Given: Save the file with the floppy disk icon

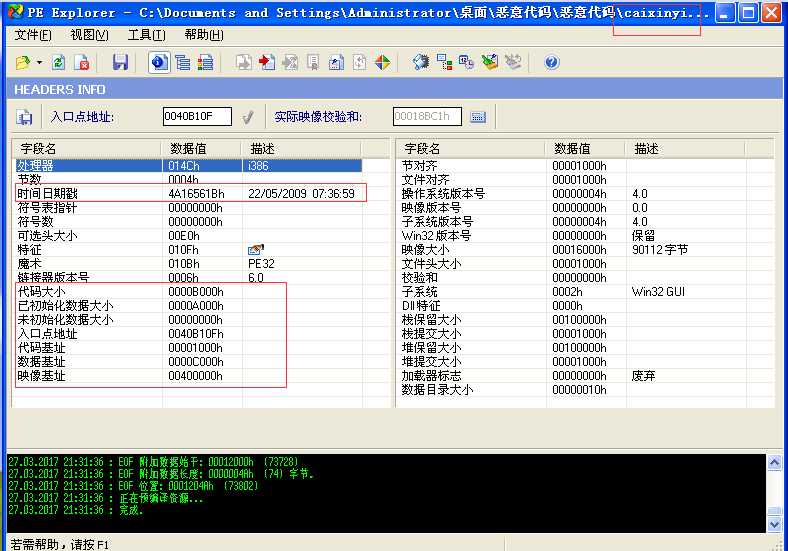Looking at the screenshot, I should pos(120,62).
